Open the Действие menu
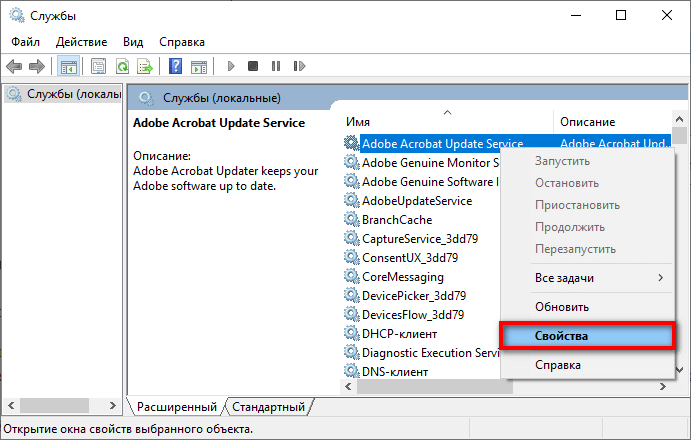691x440 pixels. pos(82,42)
